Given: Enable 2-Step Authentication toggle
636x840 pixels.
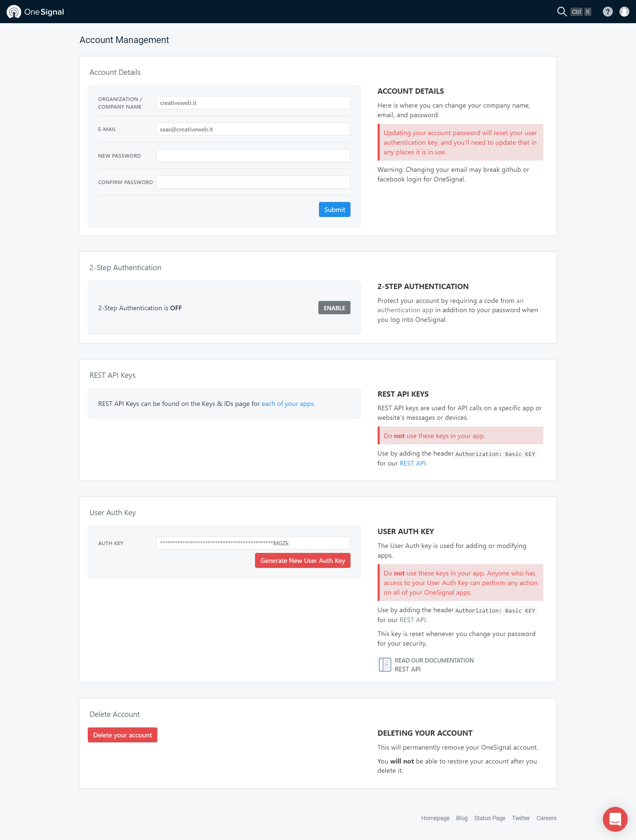Looking at the screenshot, I should point(334,307).
